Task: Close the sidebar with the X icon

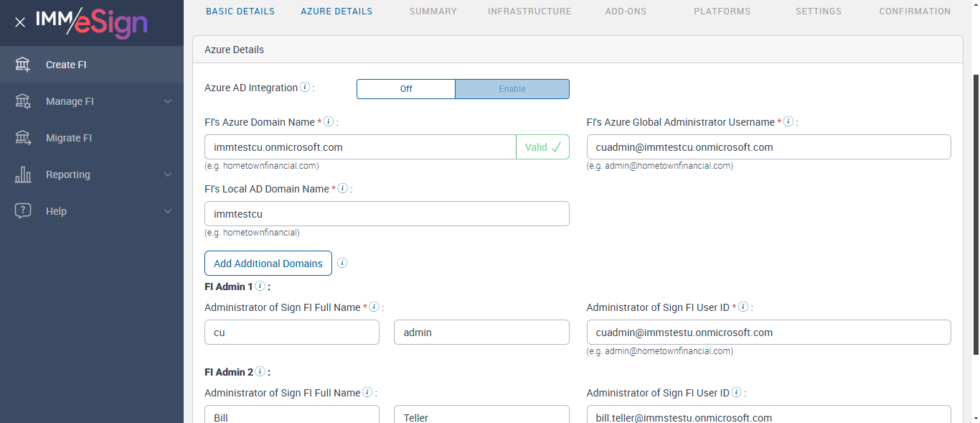Action: (20, 22)
